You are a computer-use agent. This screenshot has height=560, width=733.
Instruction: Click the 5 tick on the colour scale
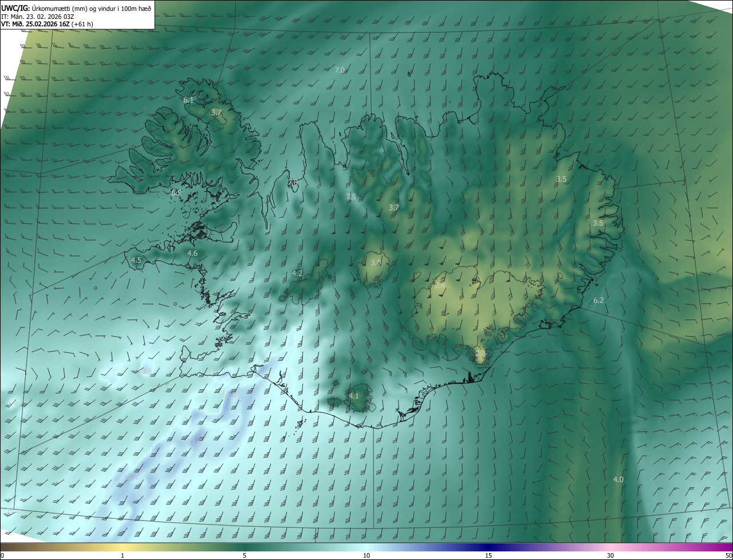tap(245, 555)
